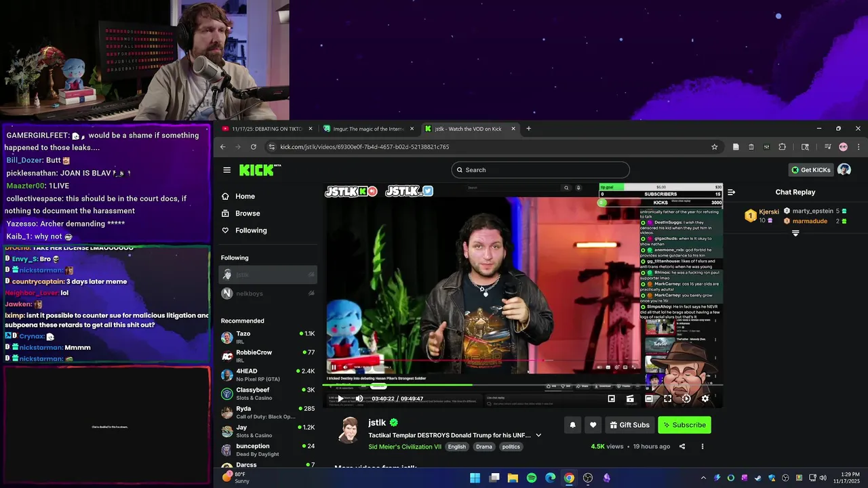Switch to the Imgur tab
868x488 pixels.
369,129
